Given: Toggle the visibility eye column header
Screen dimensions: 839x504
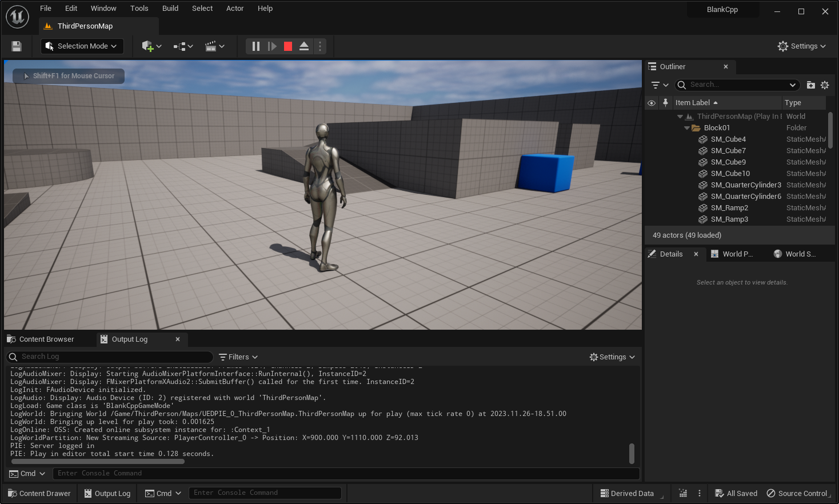Looking at the screenshot, I should tap(652, 103).
